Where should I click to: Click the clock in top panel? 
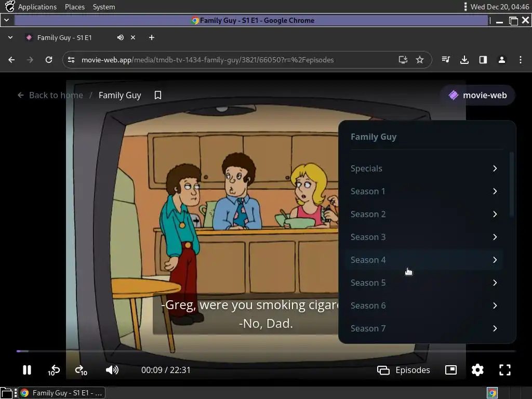point(499,7)
